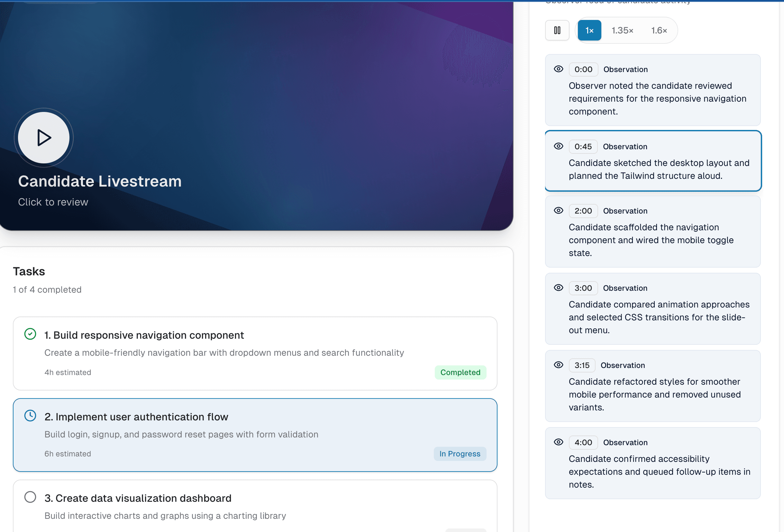The image size is (784, 532).
Task: Click the play button on Candidate Livestream
Action: 43,138
